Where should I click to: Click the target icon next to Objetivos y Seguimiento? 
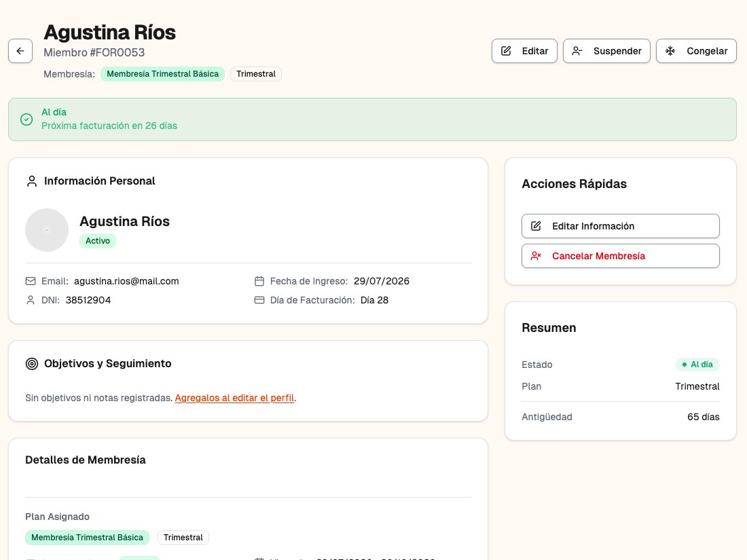32,364
